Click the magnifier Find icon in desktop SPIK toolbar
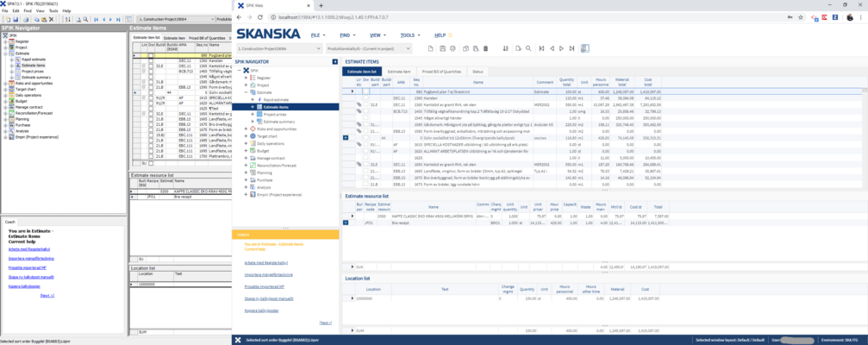Image resolution: width=868 pixels, height=345 pixels. [84, 19]
